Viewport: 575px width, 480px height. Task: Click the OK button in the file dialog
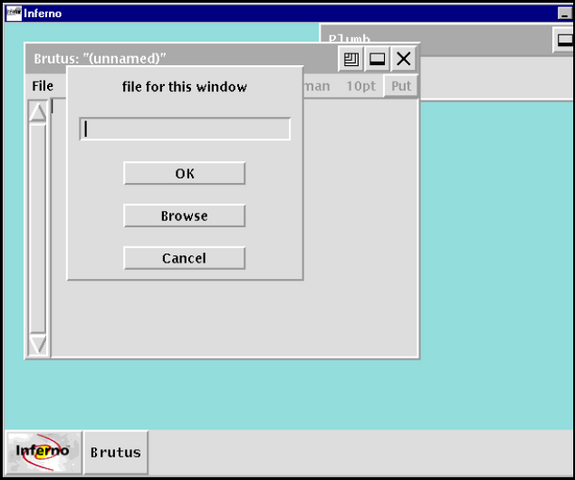tap(184, 173)
